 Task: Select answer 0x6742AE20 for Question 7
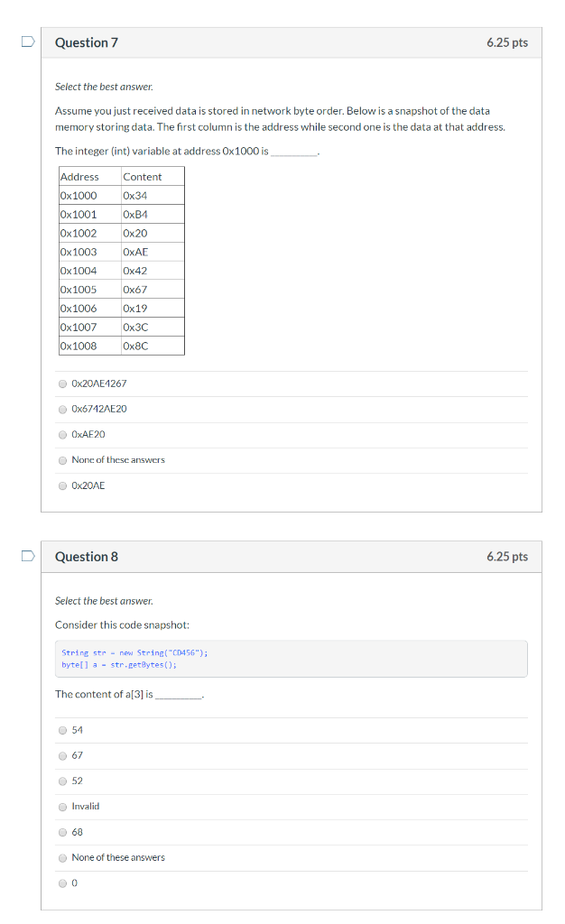(x=62, y=409)
